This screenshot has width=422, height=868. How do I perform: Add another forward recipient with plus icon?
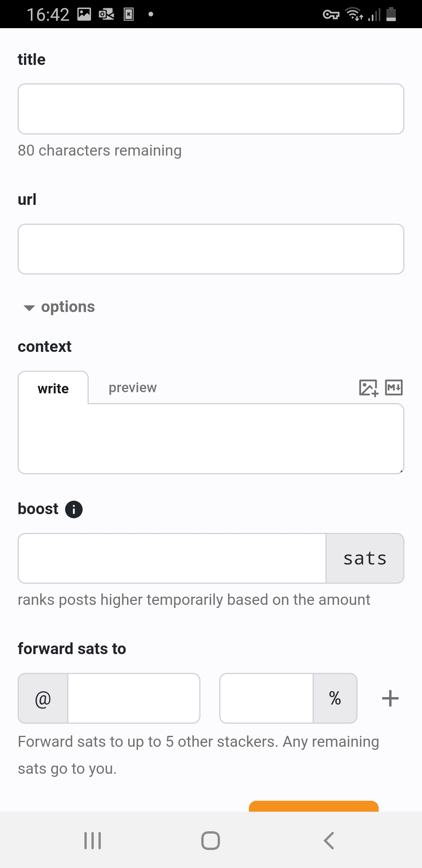tap(390, 698)
